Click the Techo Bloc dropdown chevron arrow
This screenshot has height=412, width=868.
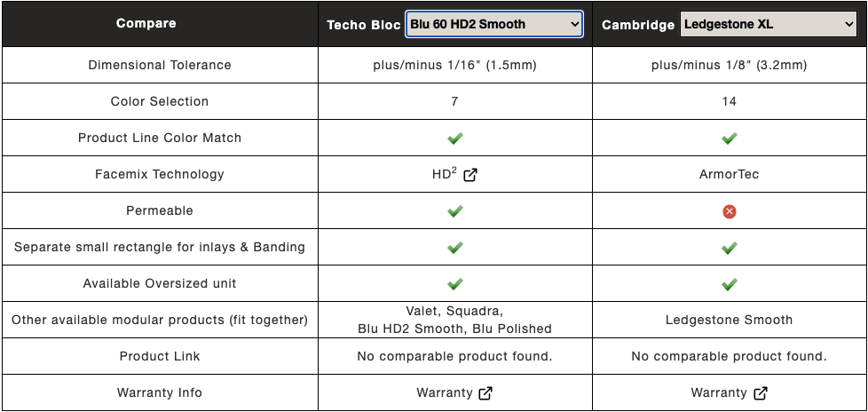574,24
